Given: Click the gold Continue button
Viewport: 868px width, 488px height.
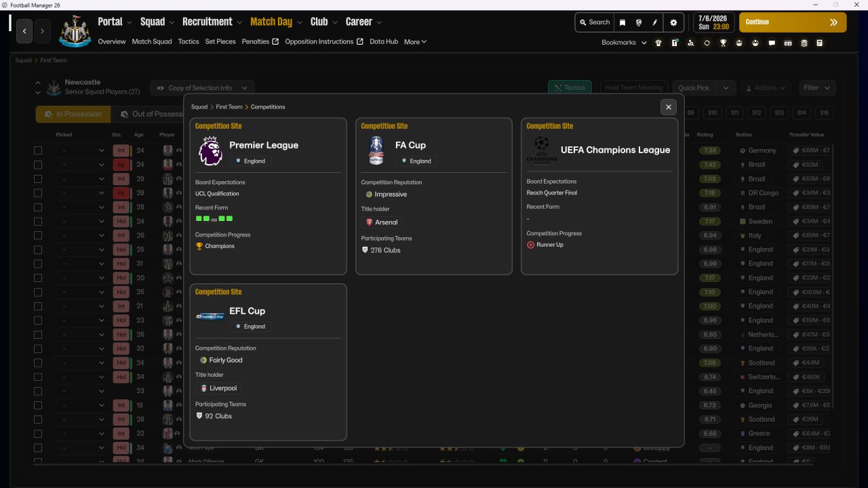Looking at the screenshot, I should 793,22.
